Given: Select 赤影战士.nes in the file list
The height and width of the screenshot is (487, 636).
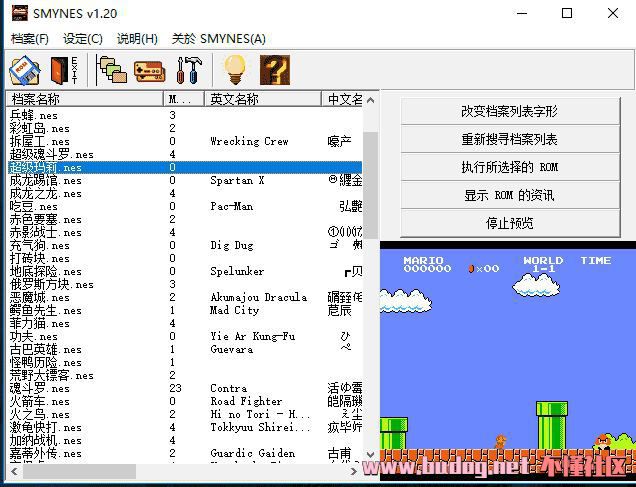Looking at the screenshot, I should click(45, 232).
